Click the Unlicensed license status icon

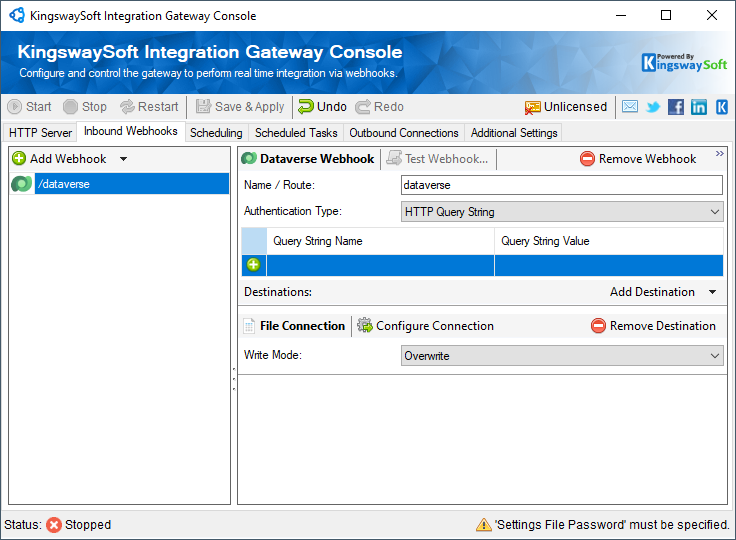click(x=533, y=107)
